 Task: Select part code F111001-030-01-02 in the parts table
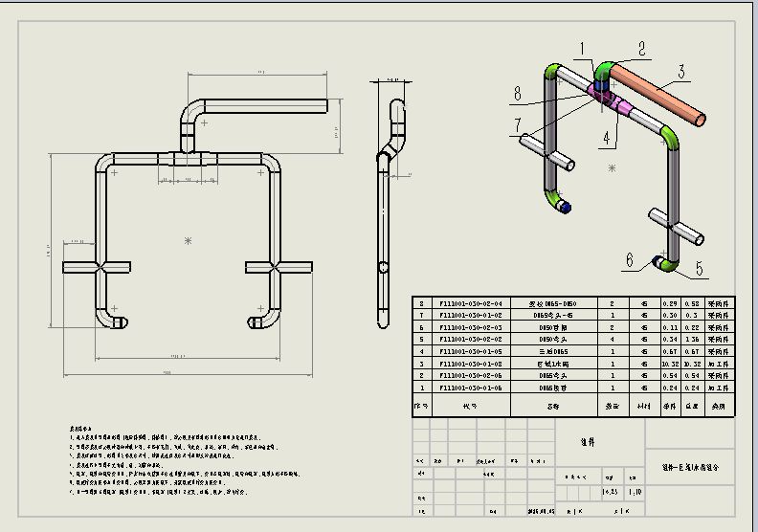pyautogui.click(x=470, y=315)
